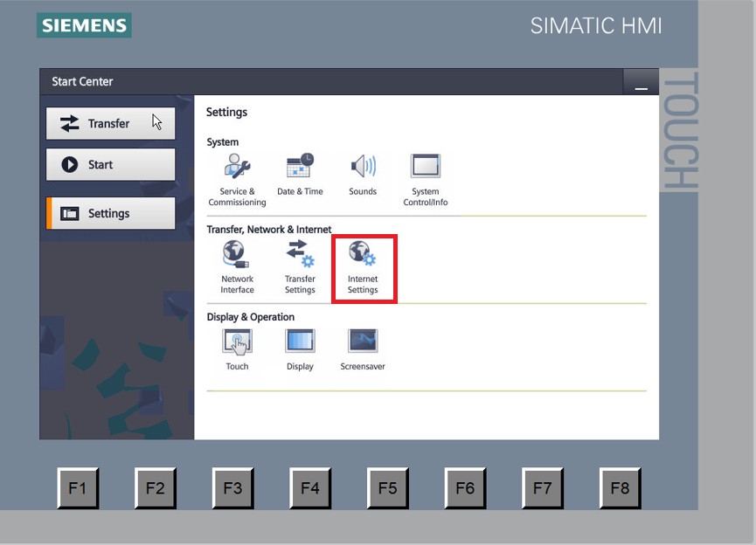
Task: Tap the F7 function key
Action: tap(543, 488)
